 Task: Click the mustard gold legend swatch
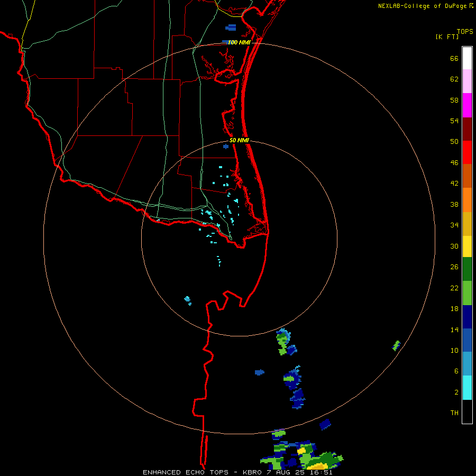point(467,224)
